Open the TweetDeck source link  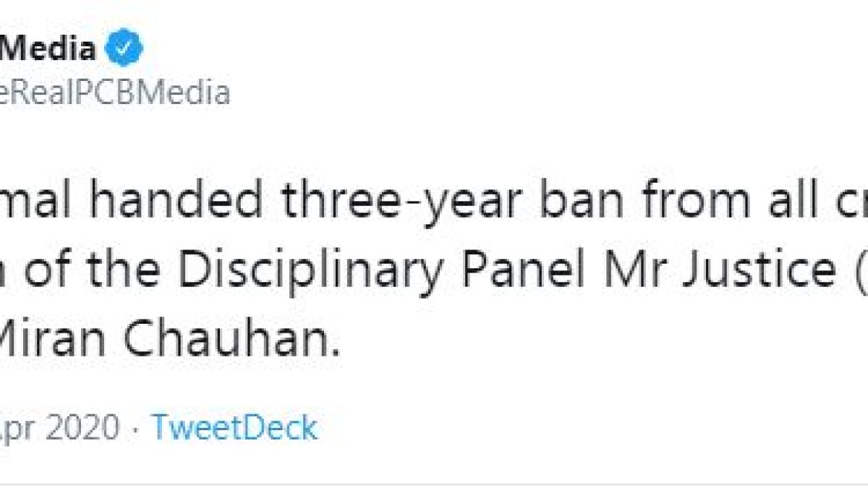click(x=234, y=428)
